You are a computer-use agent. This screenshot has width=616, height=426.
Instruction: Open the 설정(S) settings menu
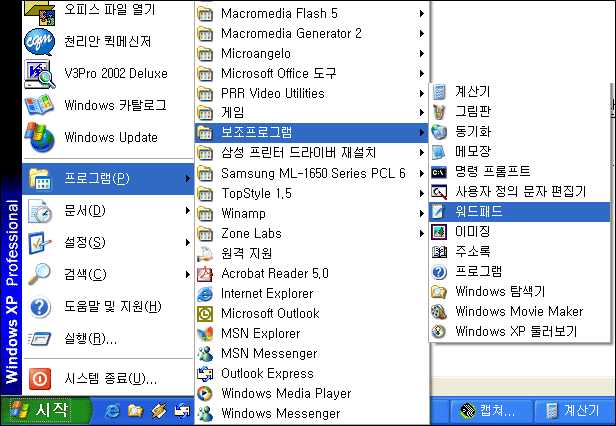(x=108, y=243)
